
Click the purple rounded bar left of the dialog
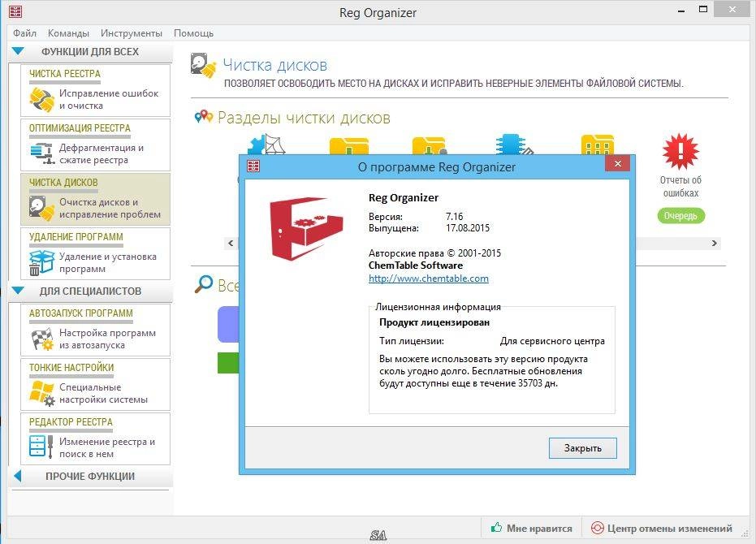click(x=228, y=324)
